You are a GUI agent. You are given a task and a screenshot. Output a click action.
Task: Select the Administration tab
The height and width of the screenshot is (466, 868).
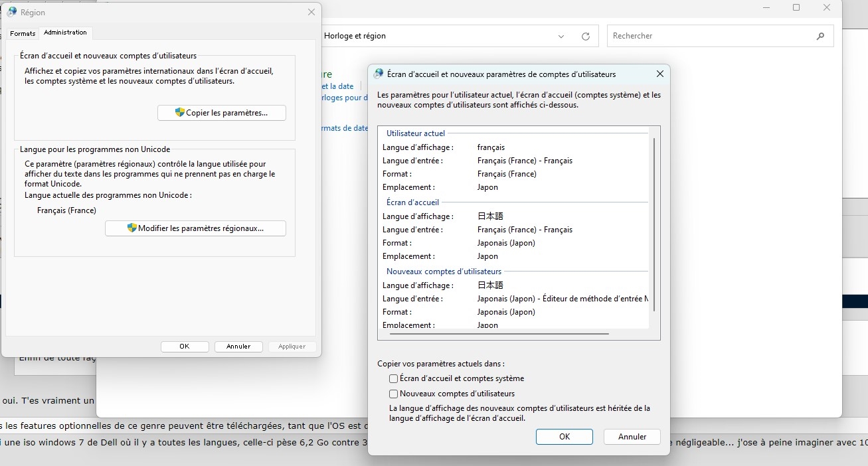pyautogui.click(x=65, y=33)
